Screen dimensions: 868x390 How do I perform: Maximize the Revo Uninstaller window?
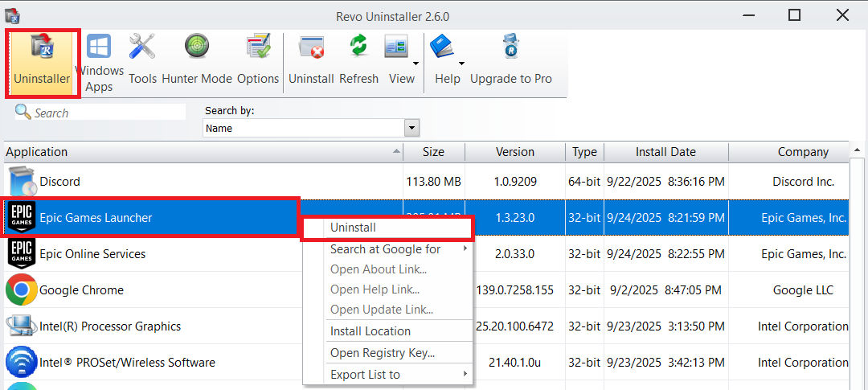(x=794, y=15)
